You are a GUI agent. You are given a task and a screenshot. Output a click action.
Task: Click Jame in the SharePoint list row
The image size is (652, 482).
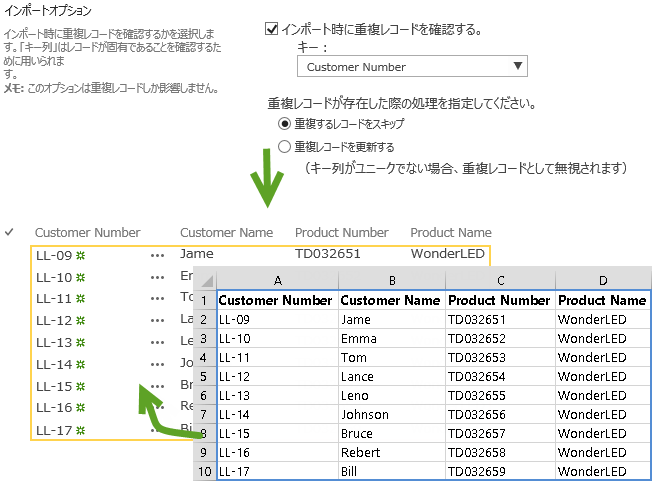196,254
